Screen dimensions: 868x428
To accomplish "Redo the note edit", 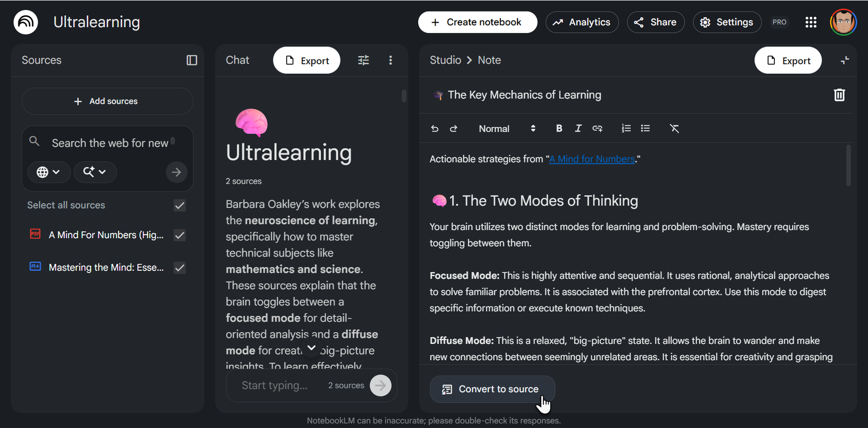I will pos(453,128).
